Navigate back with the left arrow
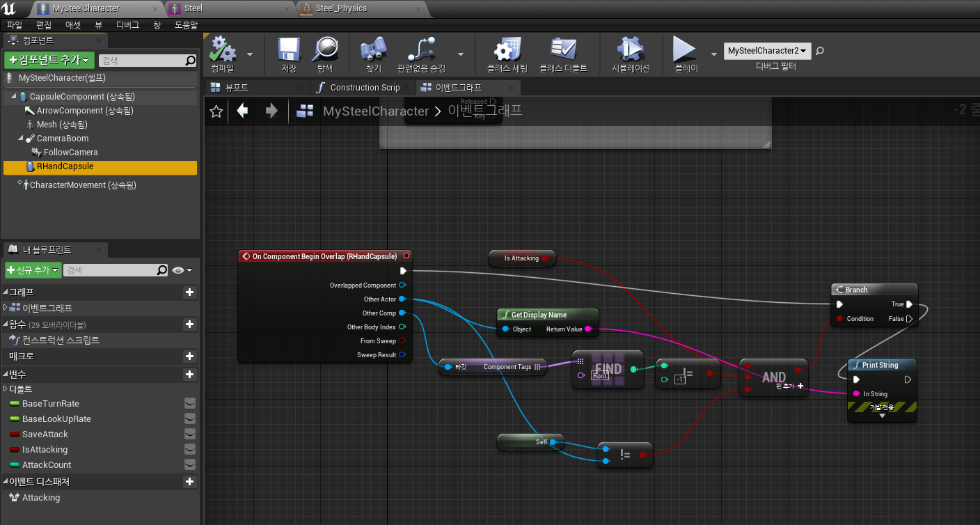The image size is (980, 525). (x=242, y=111)
